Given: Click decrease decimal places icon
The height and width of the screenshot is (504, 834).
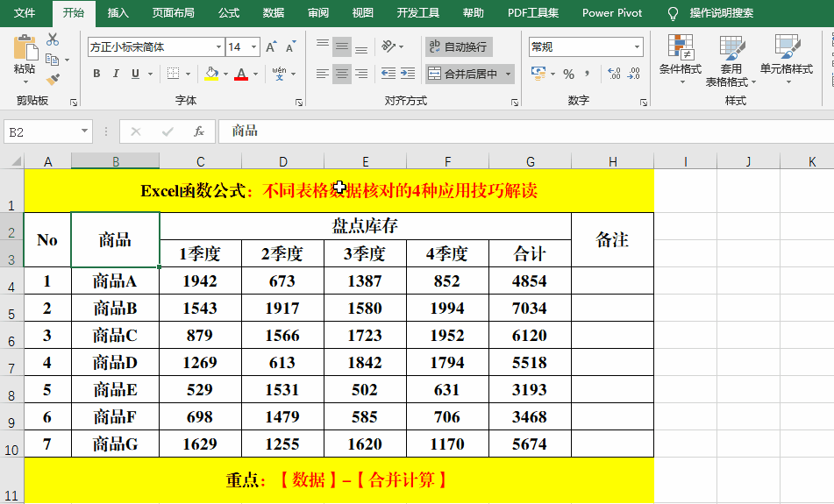Looking at the screenshot, I should tap(633, 74).
